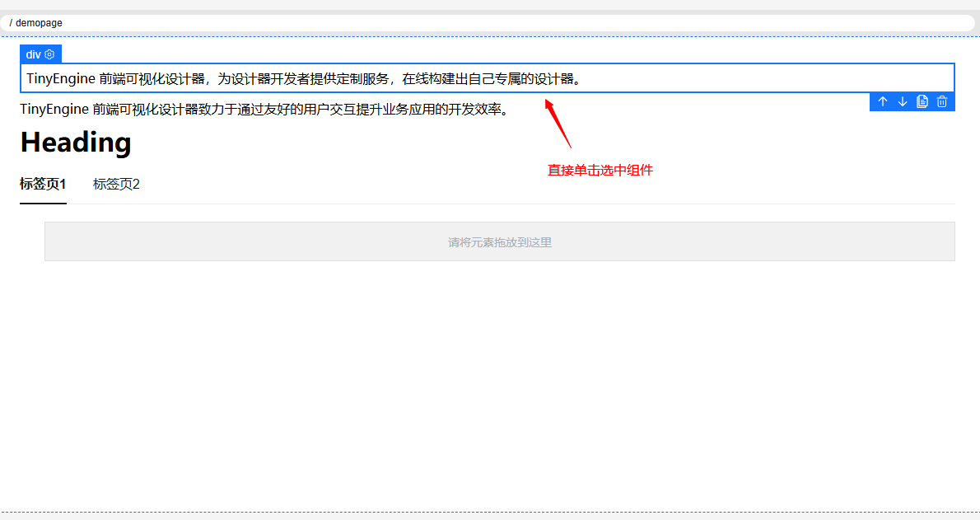Click the selected text starting with TinyEngine 前端可视化设计器，为
Image resolution: width=980 pixels, height=520 pixels.
click(305, 79)
